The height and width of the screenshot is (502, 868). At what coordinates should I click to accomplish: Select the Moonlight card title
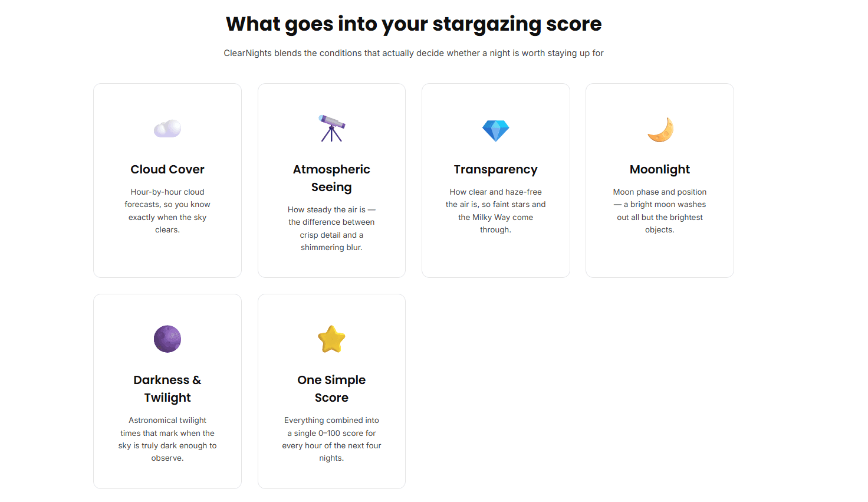(x=660, y=169)
